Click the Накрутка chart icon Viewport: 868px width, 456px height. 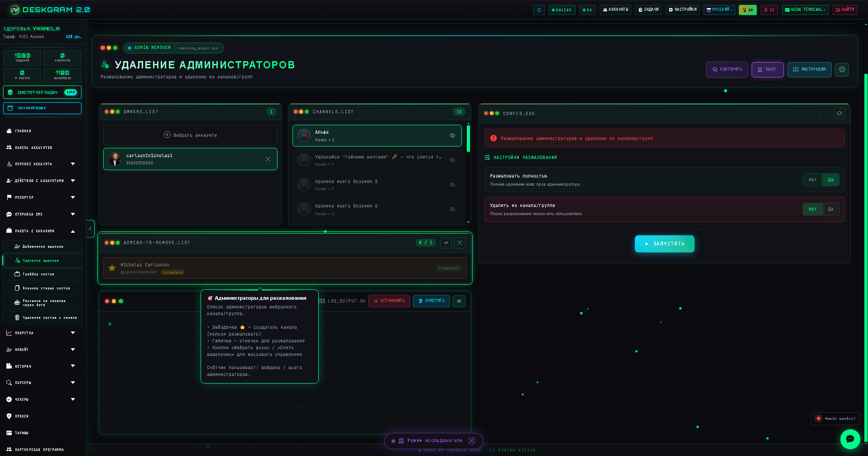(9, 333)
